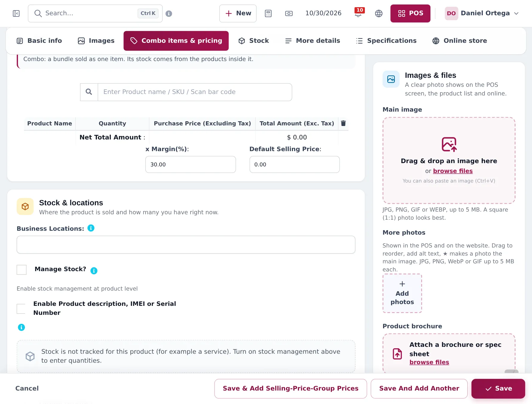
Task: Open notifications bell with 10 badge
Action: [358, 13]
